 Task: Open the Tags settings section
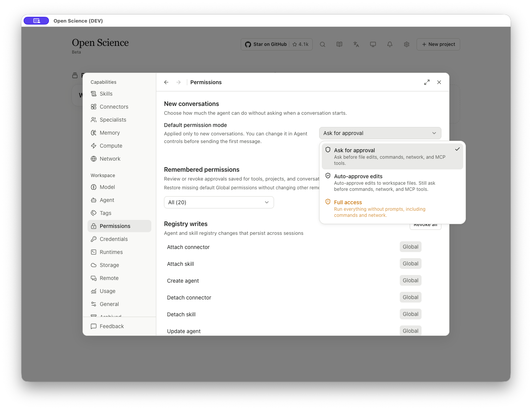(119, 213)
